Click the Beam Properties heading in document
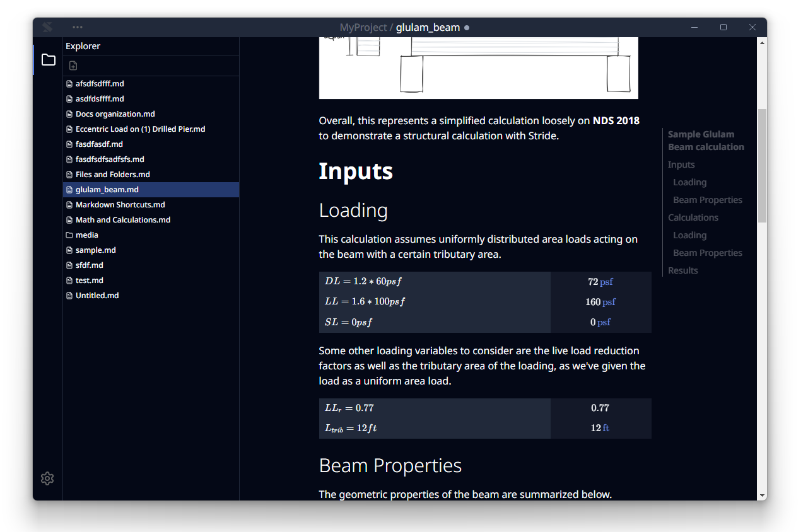Viewport: 808px width, 532px height. pos(390,466)
